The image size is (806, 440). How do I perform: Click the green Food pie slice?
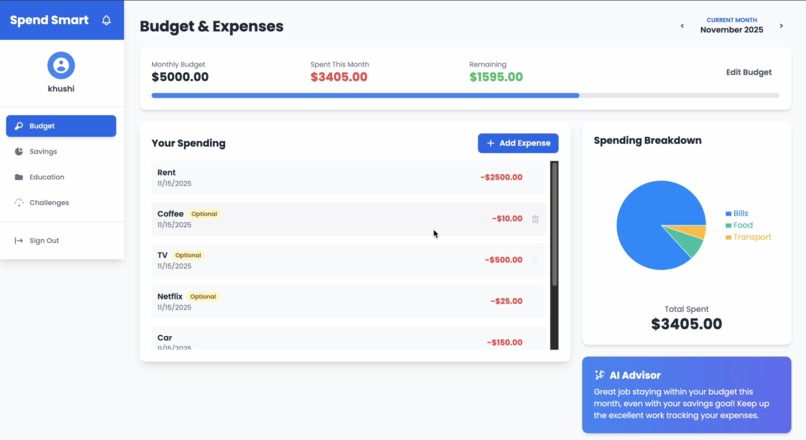(690, 241)
